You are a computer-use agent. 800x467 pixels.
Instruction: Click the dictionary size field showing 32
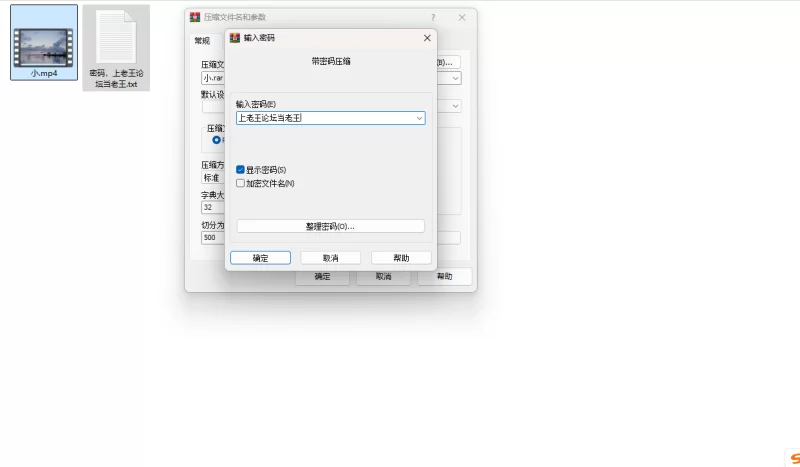coord(213,207)
